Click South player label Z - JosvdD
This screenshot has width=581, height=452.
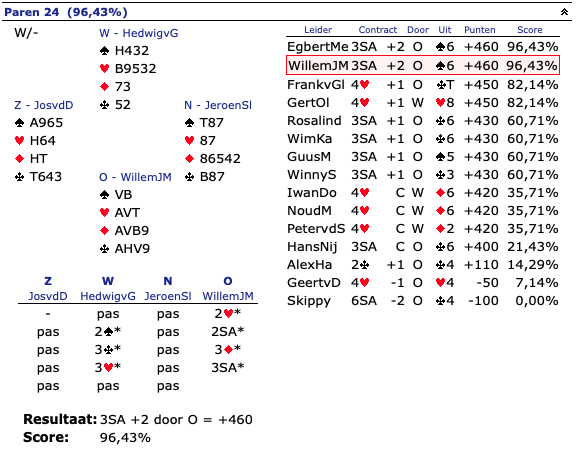tap(43, 105)
